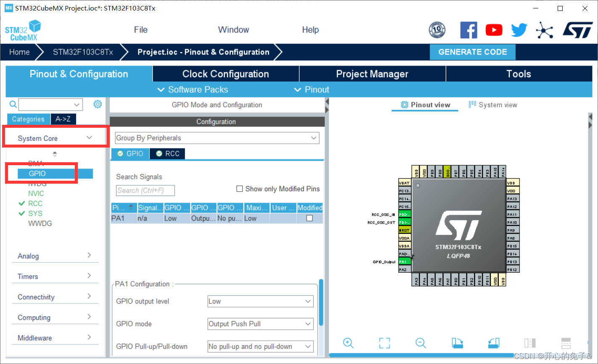The image size is (598, 364).
Task: Open the Group By Peripherals dropdown
Action: tap(217, 138)
